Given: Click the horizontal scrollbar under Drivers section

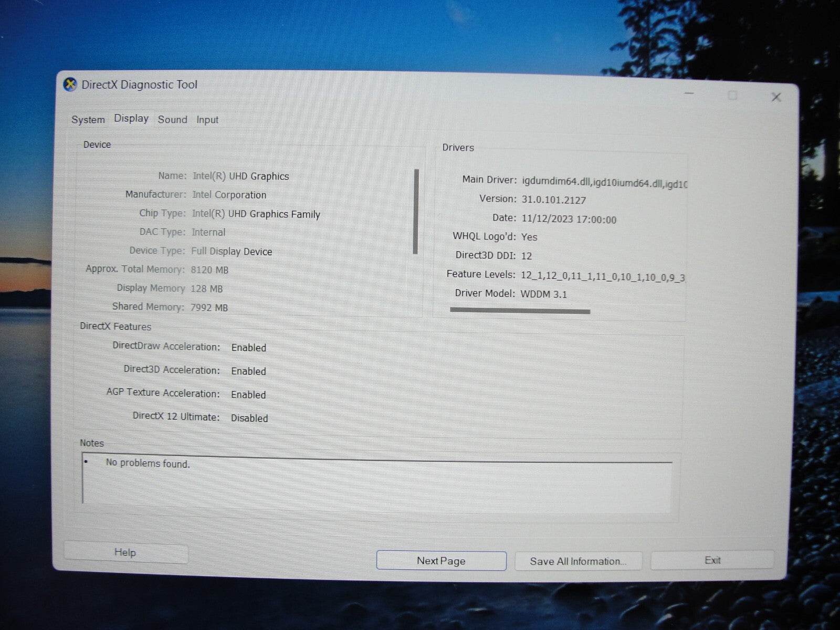Looking at the screenshot, I should [x=520, y=310].
